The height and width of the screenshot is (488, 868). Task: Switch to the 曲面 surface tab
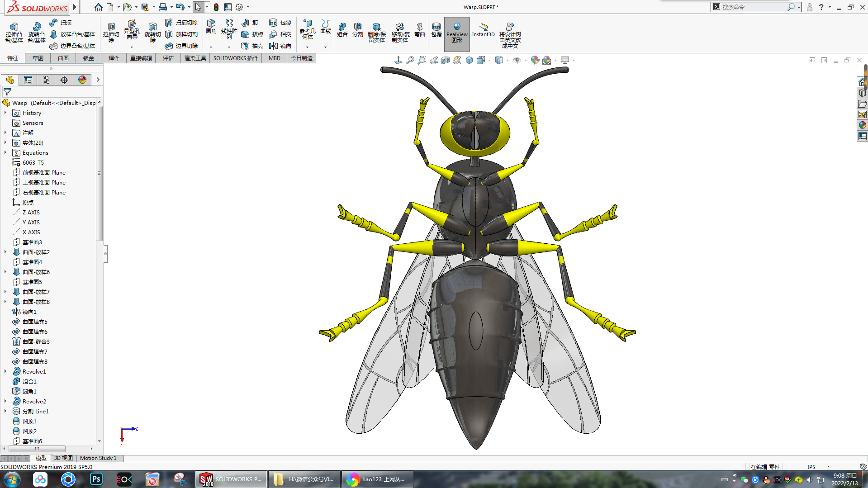[x=63, y=58]
